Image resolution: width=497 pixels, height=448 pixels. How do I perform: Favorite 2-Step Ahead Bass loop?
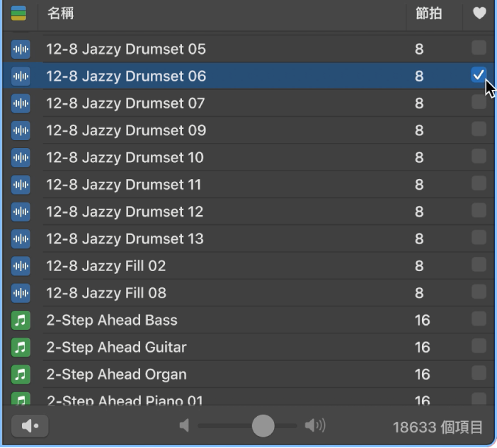(479, 318)
